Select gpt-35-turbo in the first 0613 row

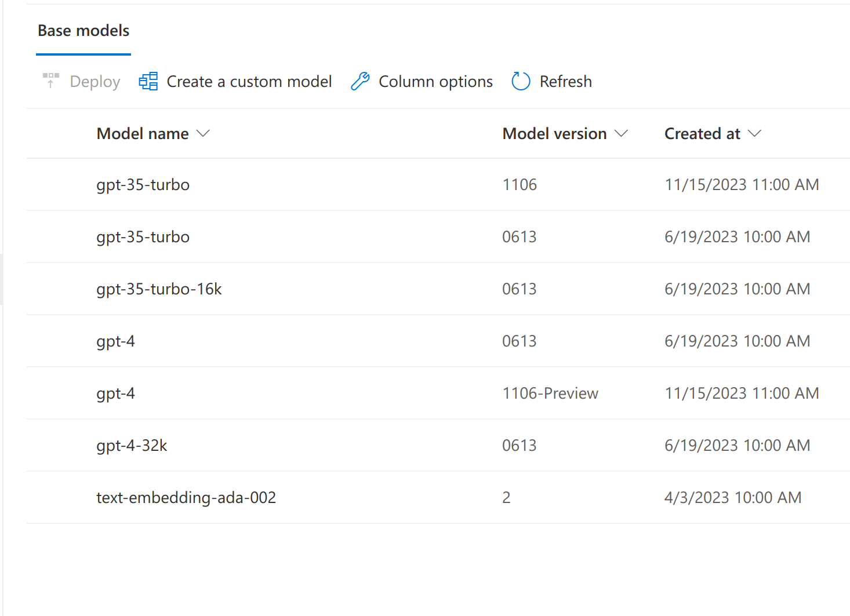pyautogui.click(x=143, y=237)
